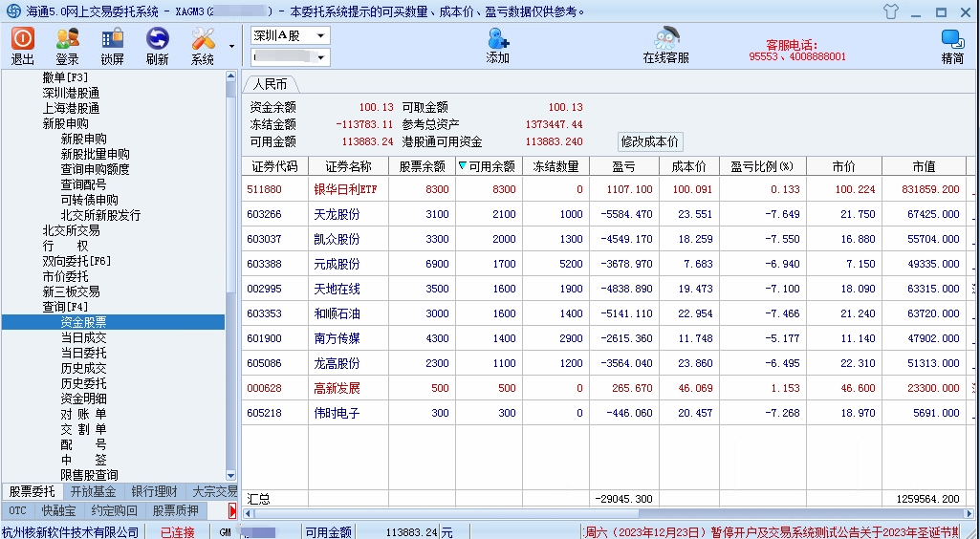Select the 银华日利ETF holdings row
This screenshot has height=539, width=980.
point(346,190)
